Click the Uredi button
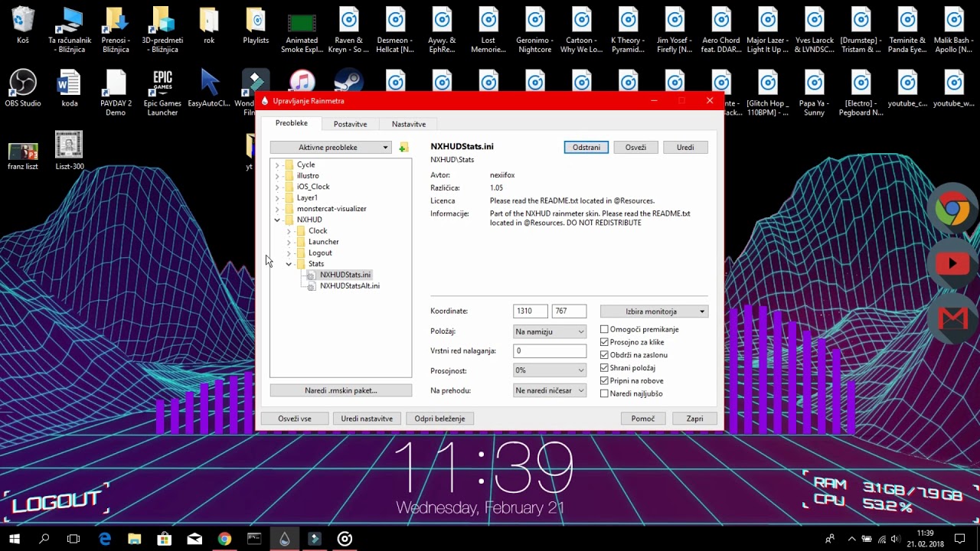Image resolution: width=980 pixels, height=551 pixels. click(685, 147)
